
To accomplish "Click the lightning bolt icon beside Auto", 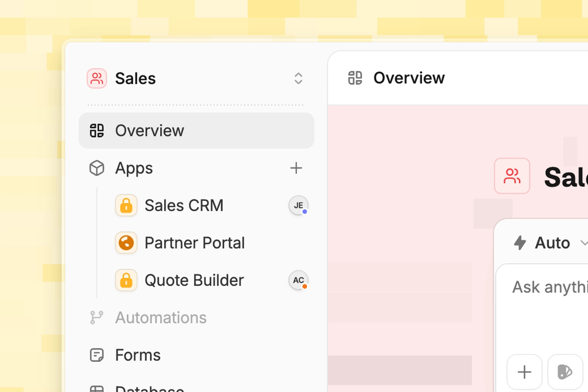I will [x=520, y=243].
